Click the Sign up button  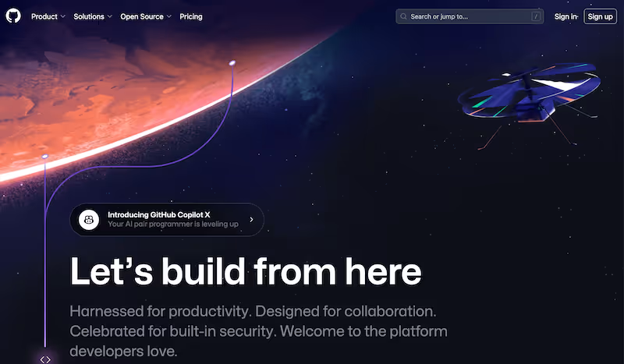[x=600, y=16]
